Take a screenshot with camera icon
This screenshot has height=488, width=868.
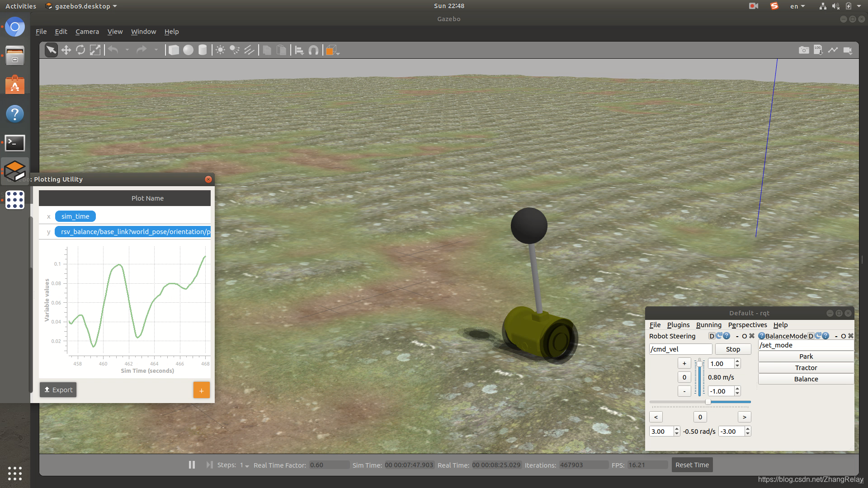804,50
